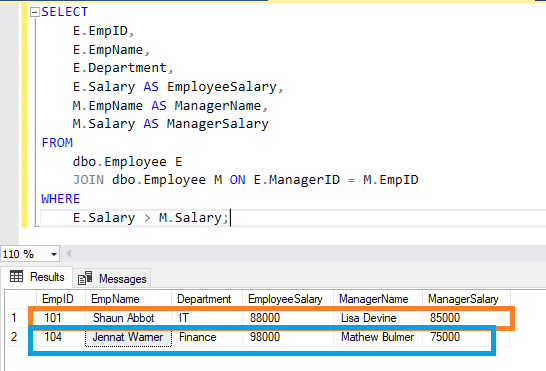Screen dimensions: 546x371
Task: Collapse the SELECT statement outline block
Action: click(34, 13)
